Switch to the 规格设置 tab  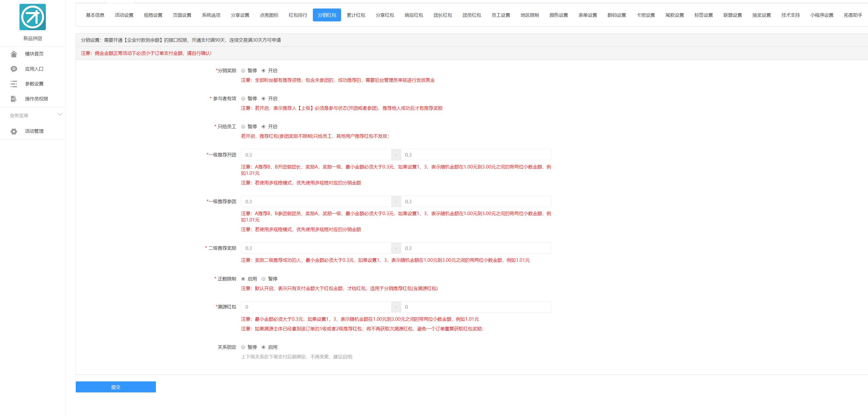pyautogui.click(x=153, y=15)
